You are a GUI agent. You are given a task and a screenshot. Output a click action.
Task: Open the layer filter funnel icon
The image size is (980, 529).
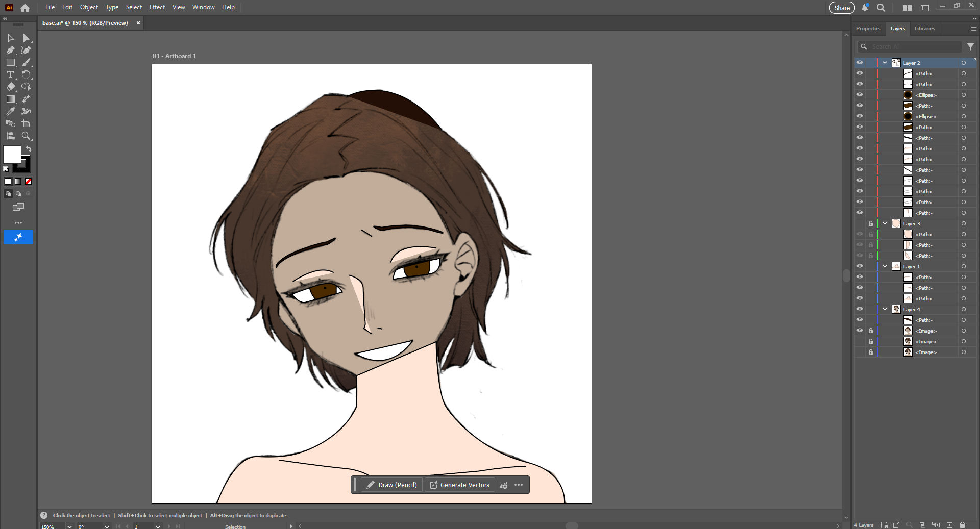point(970,47)
